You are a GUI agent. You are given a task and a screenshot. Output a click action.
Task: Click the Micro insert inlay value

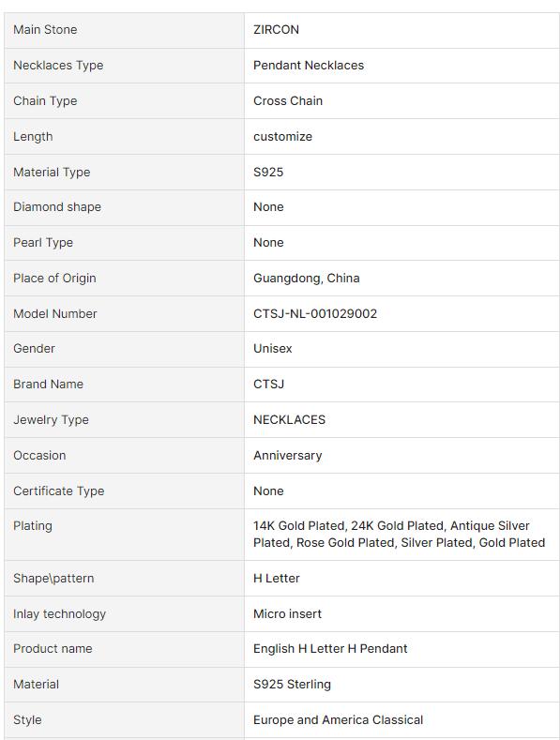coord(287,614)
